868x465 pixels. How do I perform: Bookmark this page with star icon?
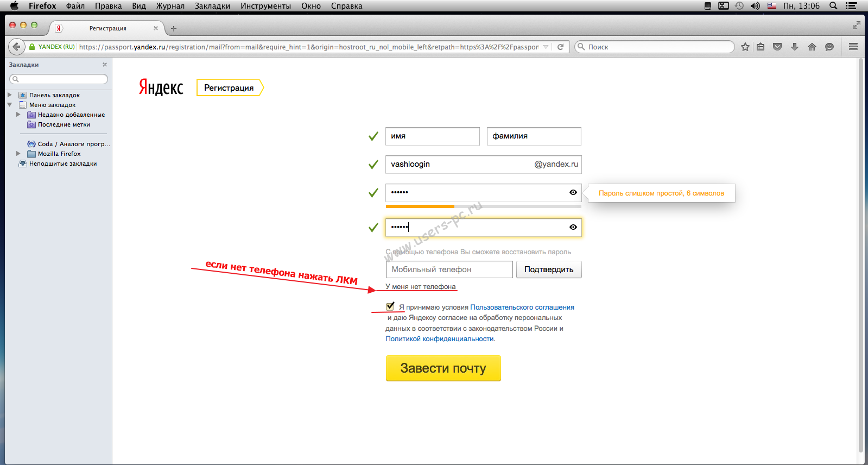(745, 47)
